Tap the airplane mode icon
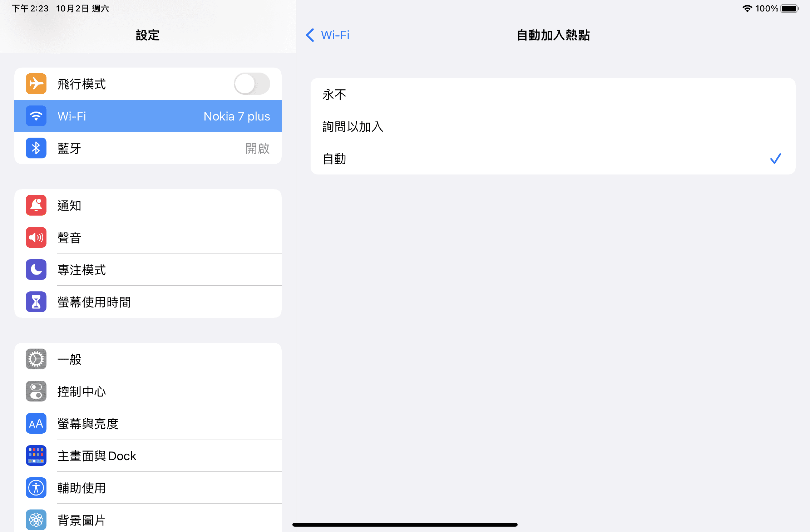The width and height of the screenshot is (810, 532). (x=36, y=84)
